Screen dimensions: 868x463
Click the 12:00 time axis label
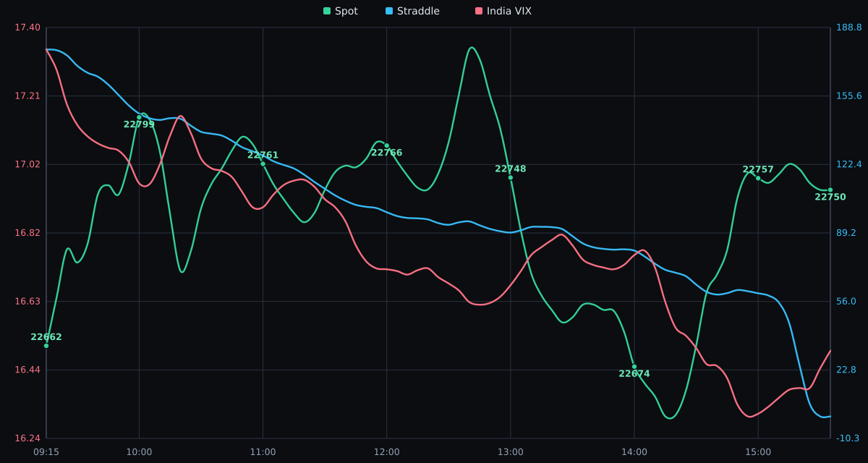(x=386, y=452)
